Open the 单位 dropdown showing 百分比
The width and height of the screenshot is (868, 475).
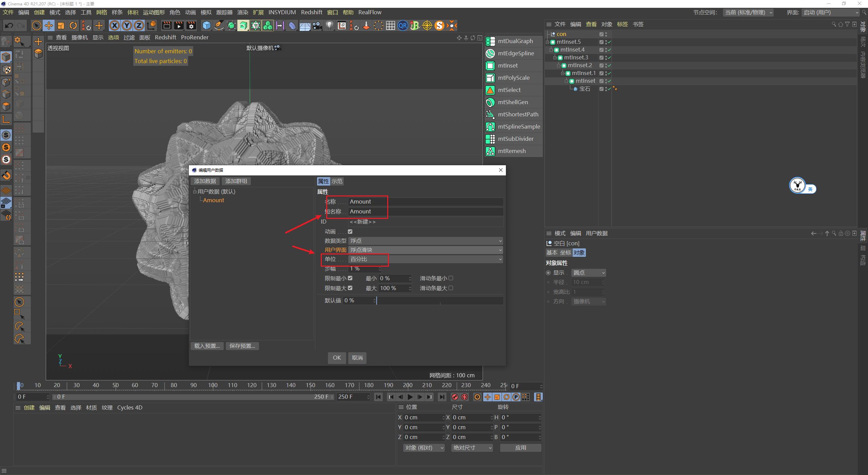coord(425,259)
